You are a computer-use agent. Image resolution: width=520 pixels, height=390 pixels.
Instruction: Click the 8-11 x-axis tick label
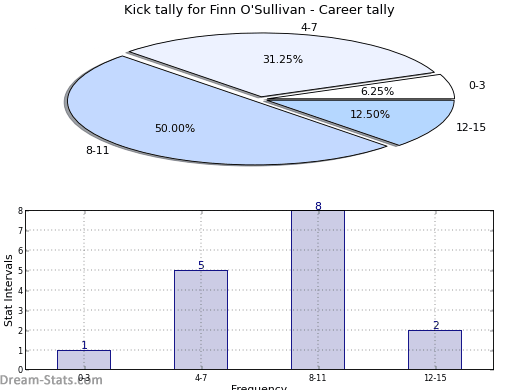pyautogui.click(x=317, y=378)
